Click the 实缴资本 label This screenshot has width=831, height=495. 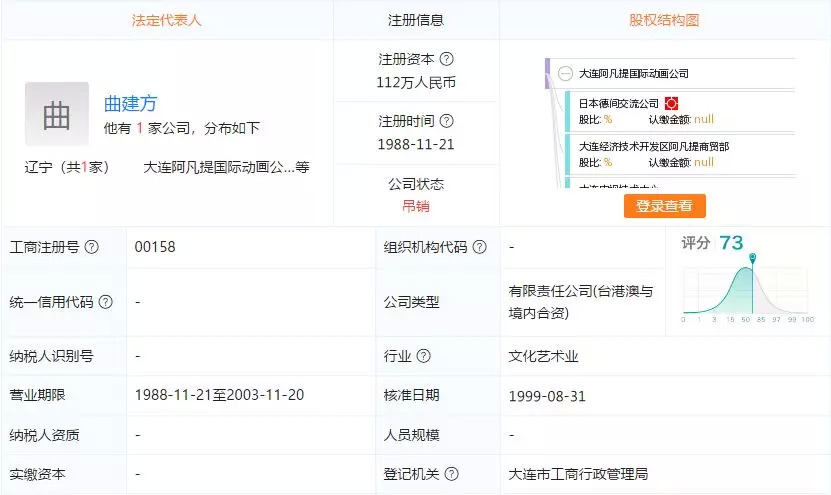[x=37, y=474]
